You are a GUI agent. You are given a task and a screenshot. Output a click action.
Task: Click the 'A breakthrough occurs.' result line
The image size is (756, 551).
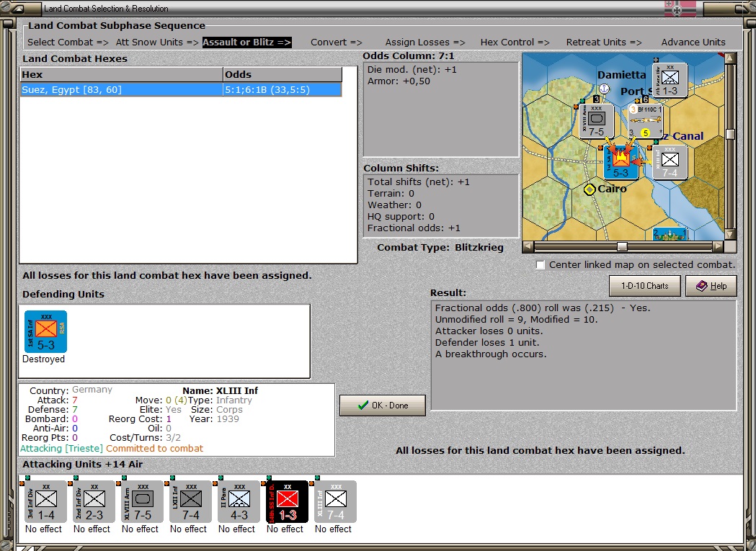tap(491, 354)
